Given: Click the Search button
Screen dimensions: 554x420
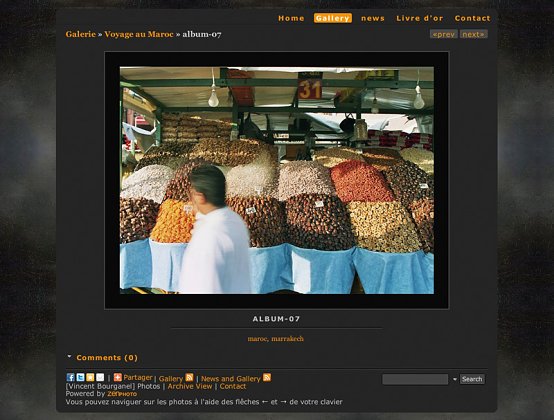Looking at the screenshot, I should [472, 379].
